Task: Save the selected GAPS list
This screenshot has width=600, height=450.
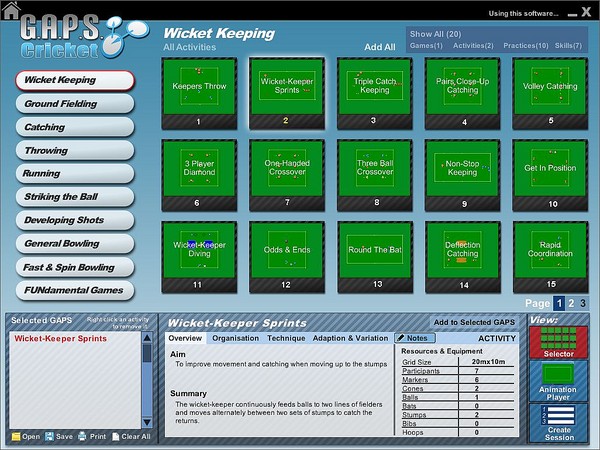Action: click(59, 436)
